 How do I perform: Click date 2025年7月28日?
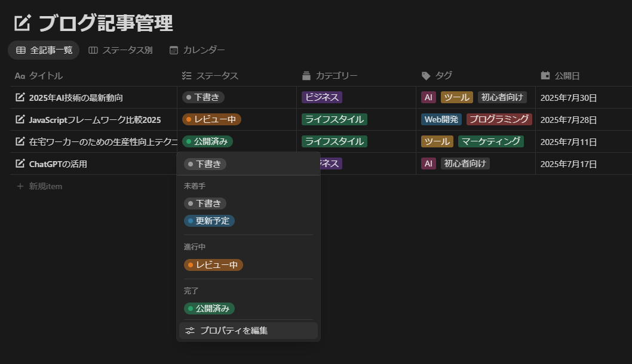pyautogui.click(x=568, y=120)
